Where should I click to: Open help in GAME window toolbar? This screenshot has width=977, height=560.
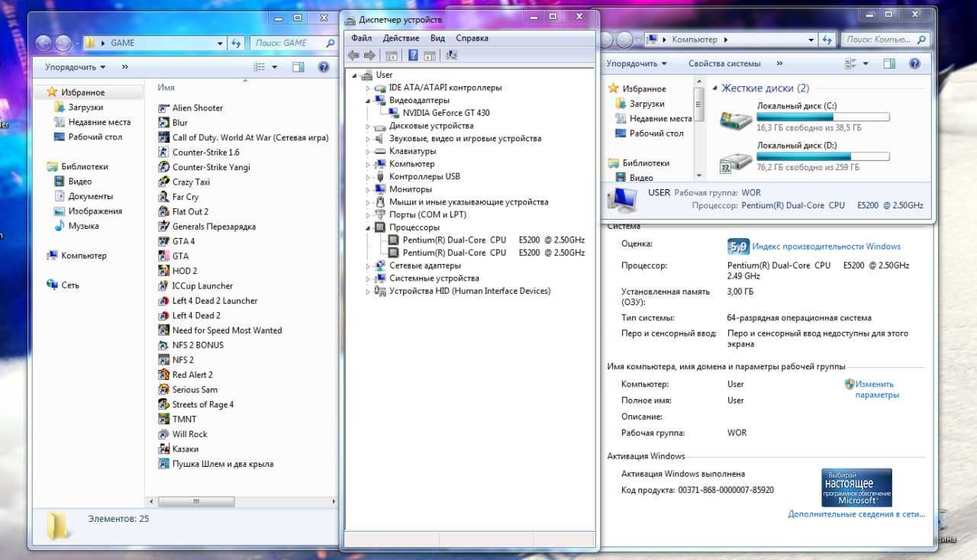324,67
